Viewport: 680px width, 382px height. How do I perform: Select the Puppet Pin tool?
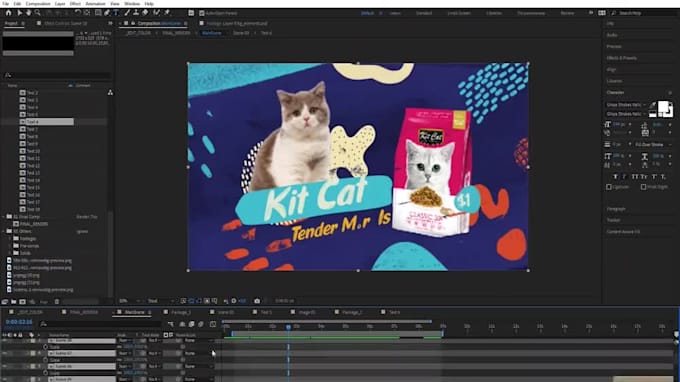point(167,13)
